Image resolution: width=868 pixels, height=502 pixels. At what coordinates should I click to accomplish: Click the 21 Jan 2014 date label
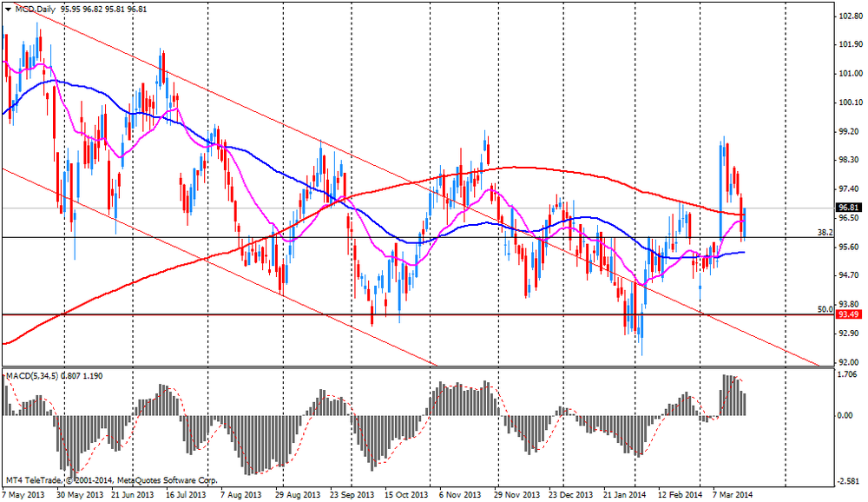[624, 494]
